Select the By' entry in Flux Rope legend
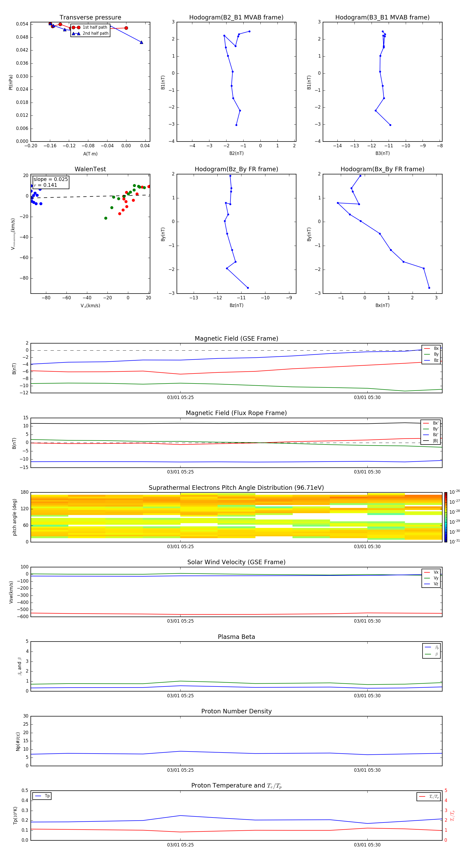Viewport: 473px width, 868px height. tap(431, 429)
